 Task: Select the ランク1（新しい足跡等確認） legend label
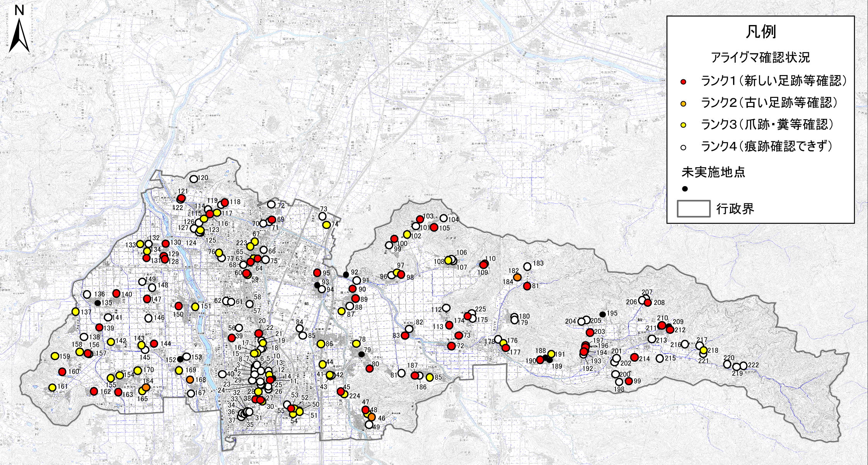coord(774,81)
